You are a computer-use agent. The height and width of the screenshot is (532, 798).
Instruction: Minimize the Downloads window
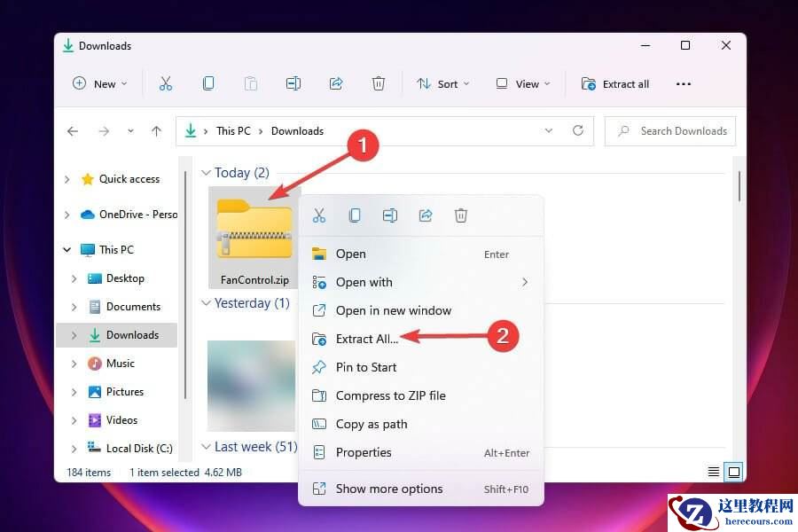coord(645,45)
